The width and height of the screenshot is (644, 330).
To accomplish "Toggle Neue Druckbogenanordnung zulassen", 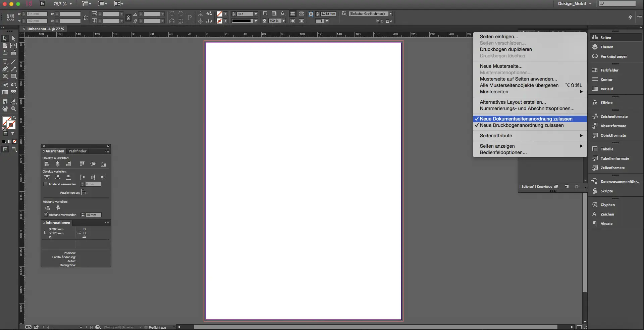I will (522, 125).
